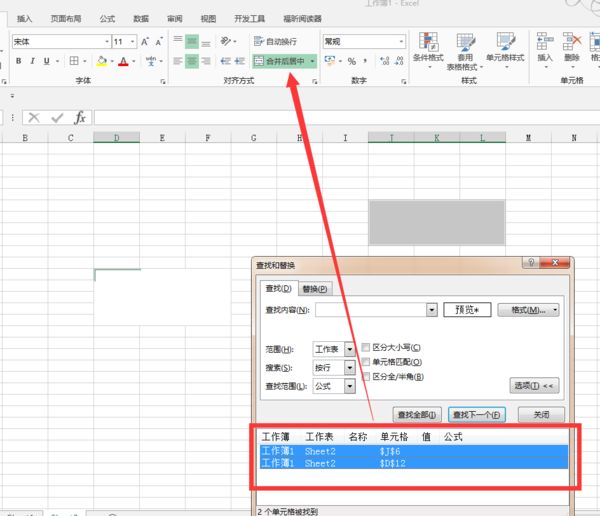Image resolution: width=600 pixels, height=516 pixels.
Task: Click the cell borders icon
Action: click(x=74, y=61)
